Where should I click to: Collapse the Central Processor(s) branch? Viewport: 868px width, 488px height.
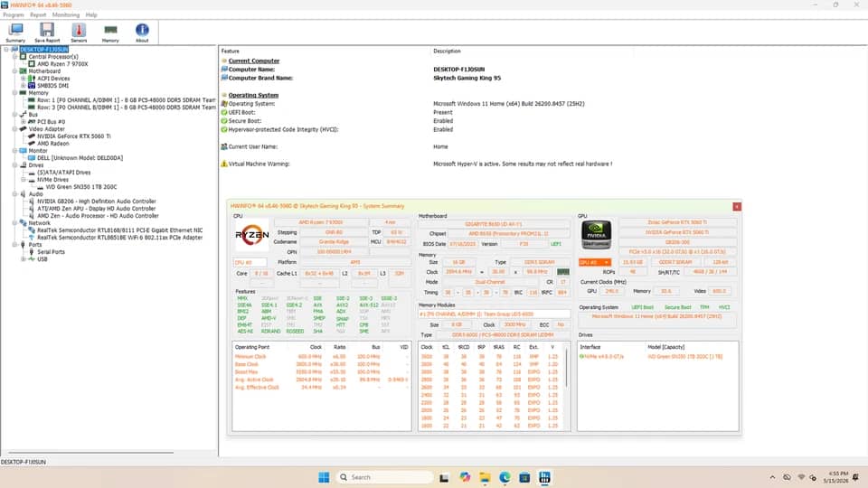(15, 56)
